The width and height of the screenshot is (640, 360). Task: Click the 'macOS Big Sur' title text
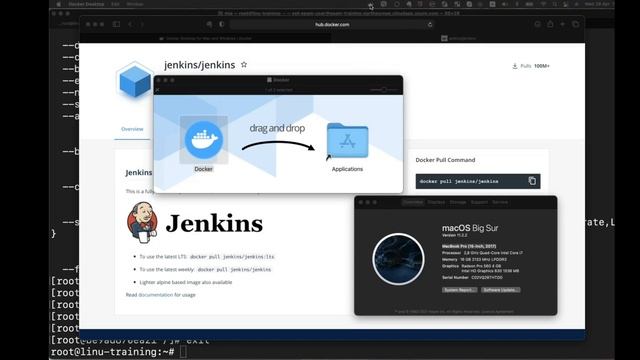pos(470,228)
